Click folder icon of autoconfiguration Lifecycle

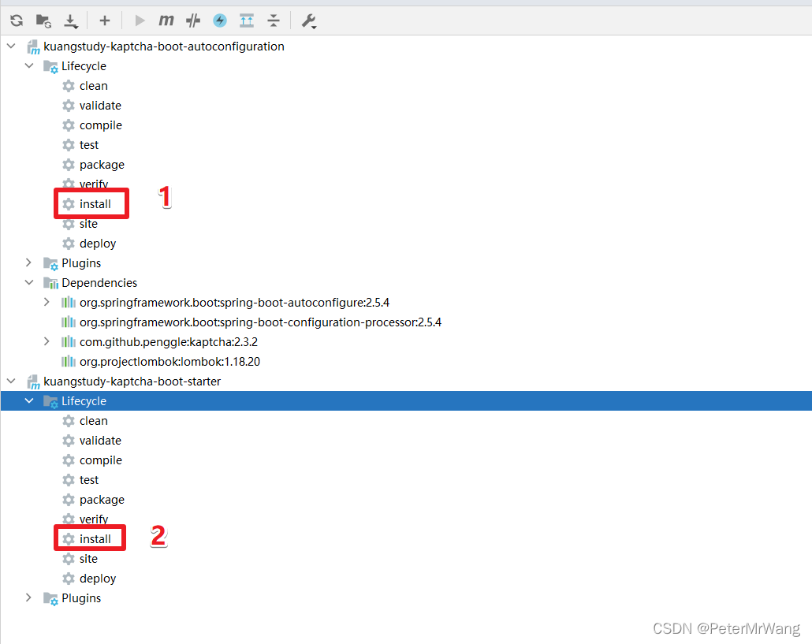(50, 67)
